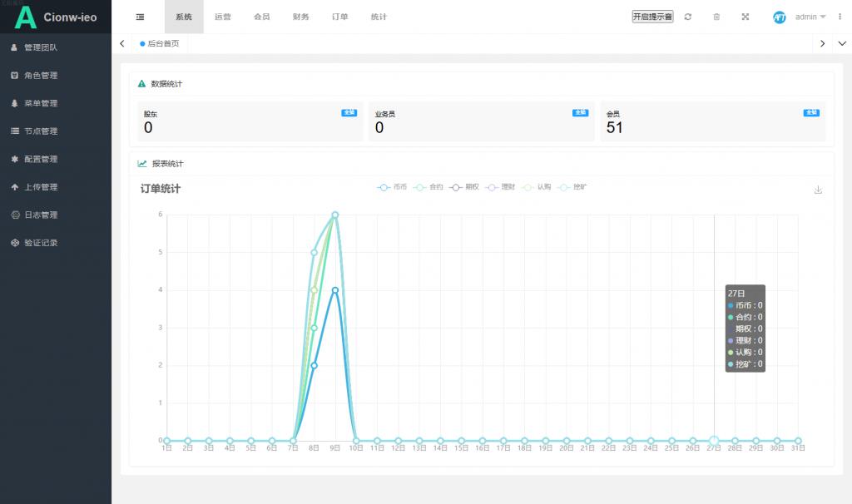Click the 开启提示音 button
Screen dimensions: 852x504
(x=652, y=17)
